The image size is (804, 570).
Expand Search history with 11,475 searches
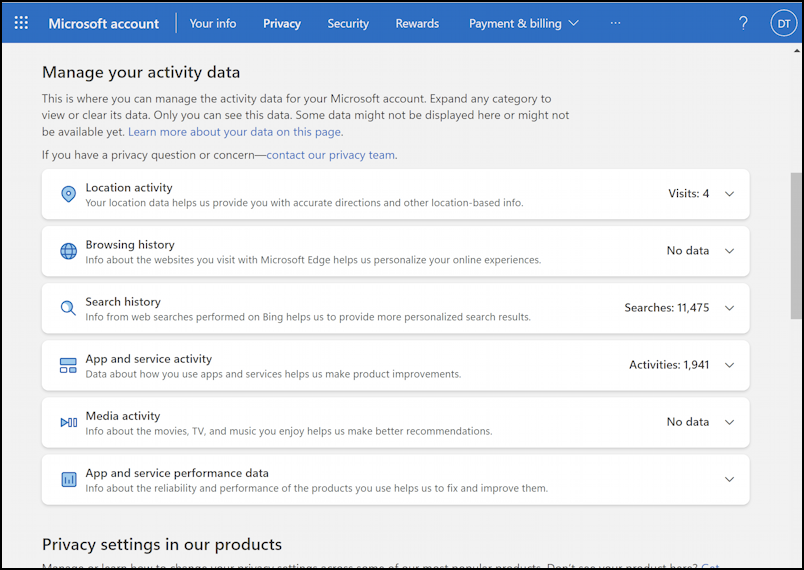pos(729,308)
